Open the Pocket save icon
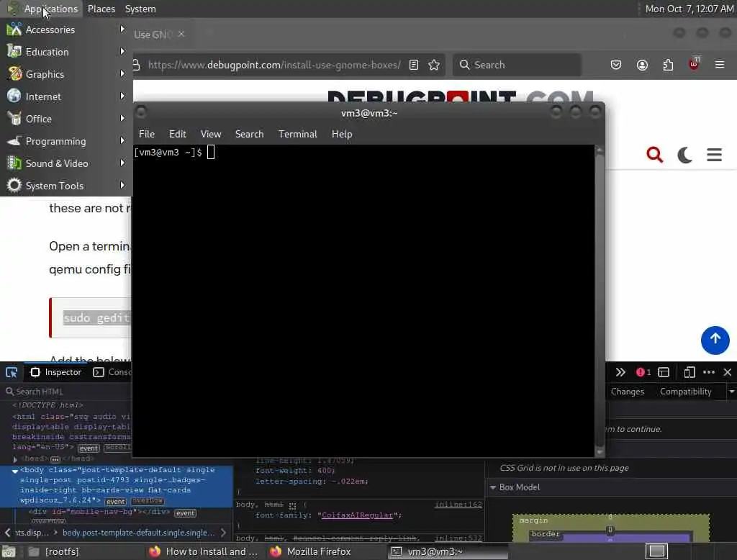This screenshot has height=560, width=737. (x=616, y=65)
